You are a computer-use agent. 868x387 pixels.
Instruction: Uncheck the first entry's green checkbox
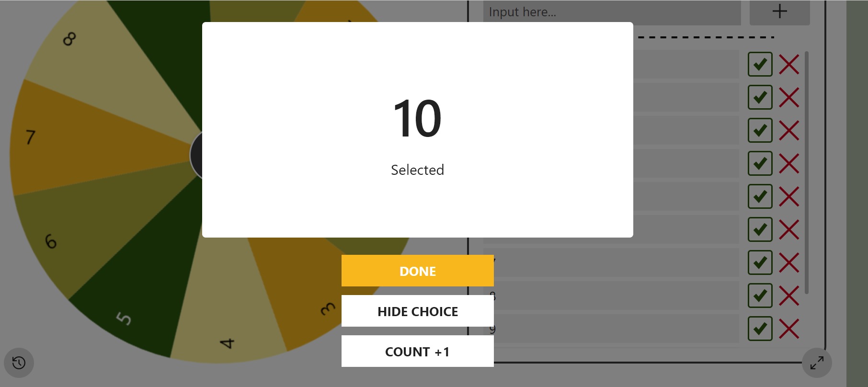760,64
